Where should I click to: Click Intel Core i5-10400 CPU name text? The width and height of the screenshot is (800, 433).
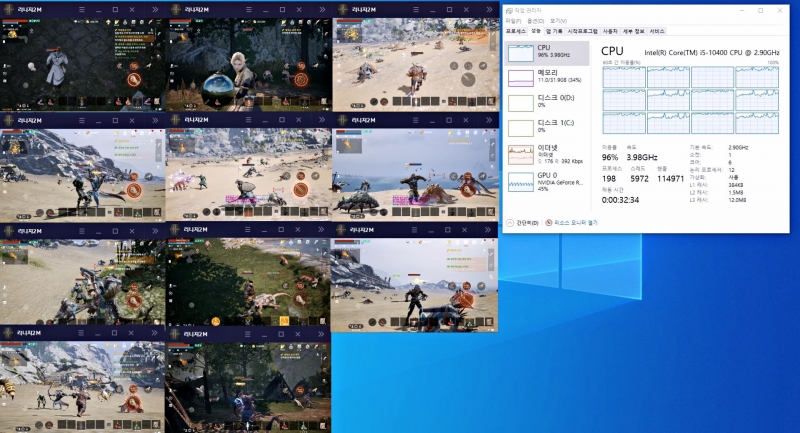(x=712, y=53)
